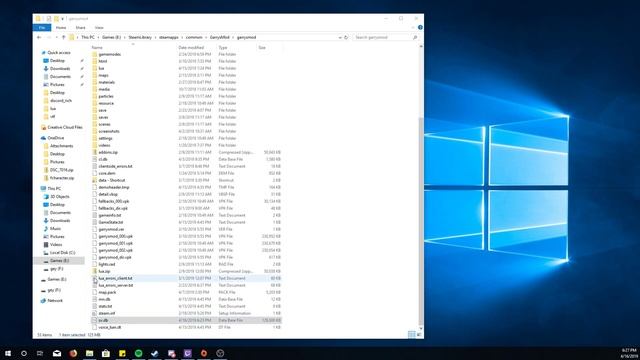Image resolution: width=640 pixels, height=360 pixels.
Task: Select demoheader.tmp file
Action: click(113, 187)
